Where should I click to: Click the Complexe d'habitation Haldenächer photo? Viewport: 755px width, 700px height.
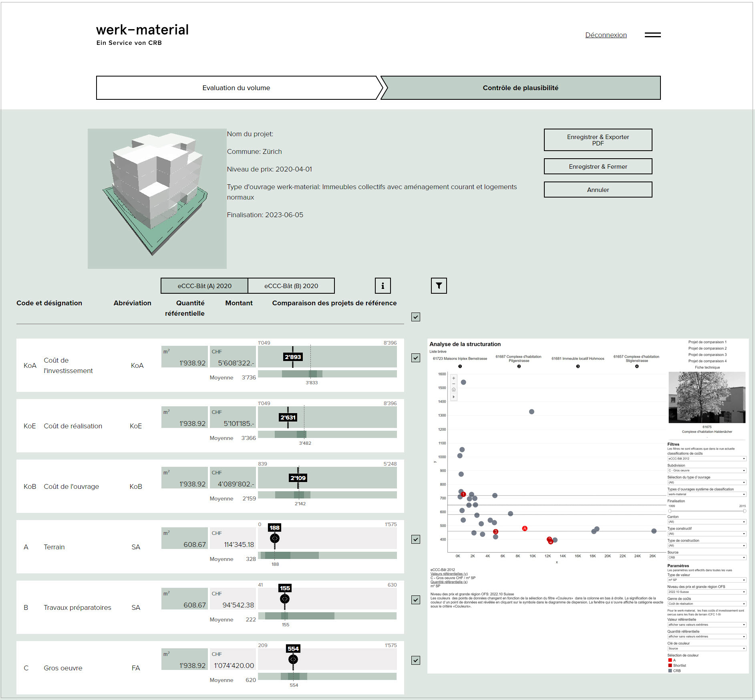click(x=707, y=397)
